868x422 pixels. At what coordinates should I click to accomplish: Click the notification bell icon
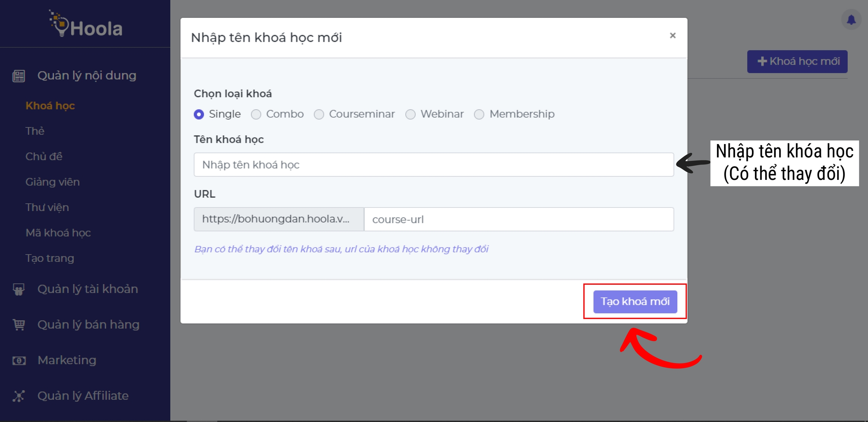[851, 20]
